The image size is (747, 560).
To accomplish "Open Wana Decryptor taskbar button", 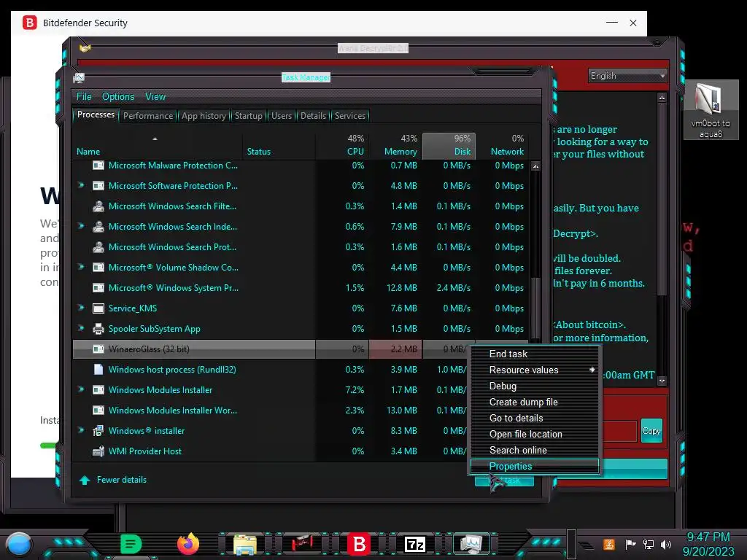I will pos(301,543).
